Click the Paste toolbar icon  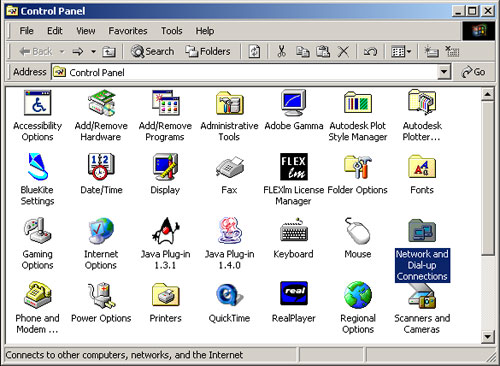pyautogui.click(x=323, y=52)
